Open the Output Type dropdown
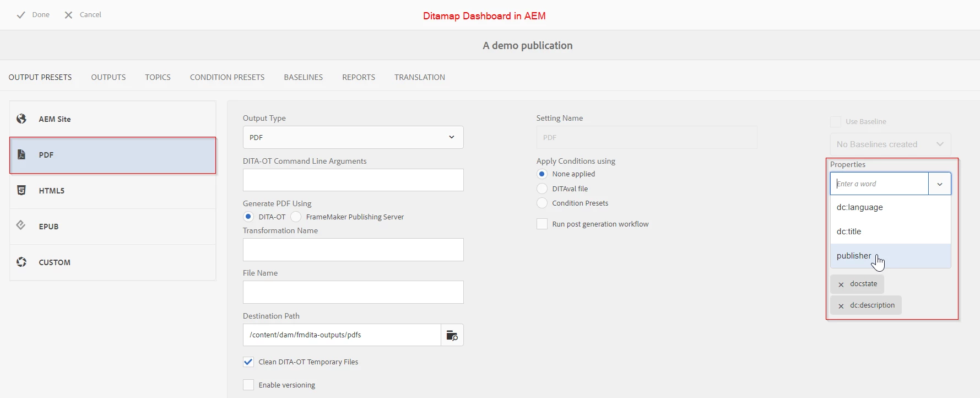 pos(353,137)
